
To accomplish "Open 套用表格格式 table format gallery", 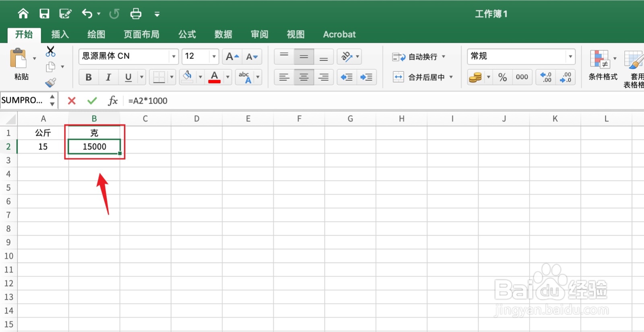I will tap(634, 68).
